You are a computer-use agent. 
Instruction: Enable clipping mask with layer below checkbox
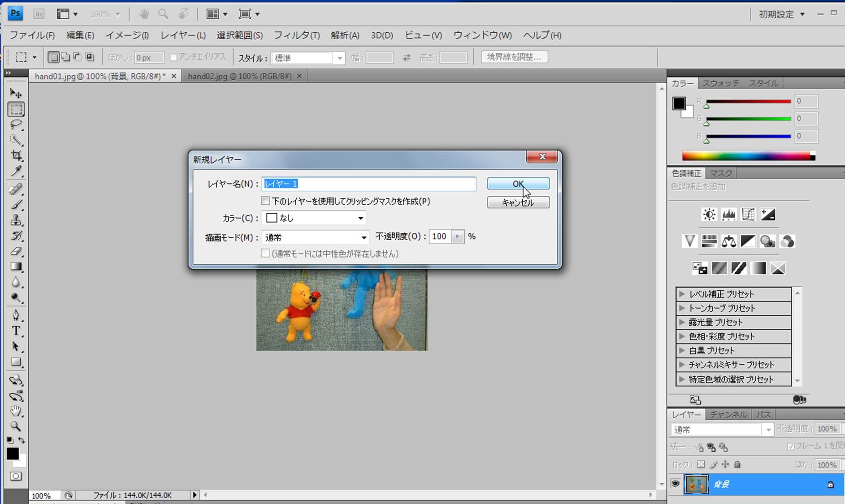(x=266, y=201)
